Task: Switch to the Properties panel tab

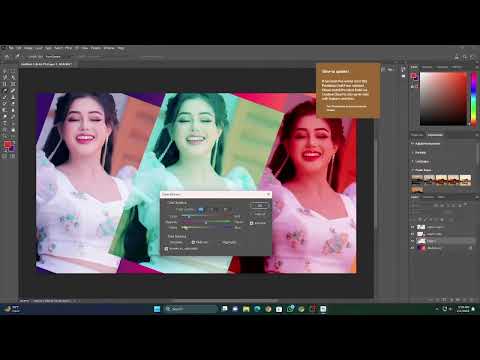Action: (417, 135)
